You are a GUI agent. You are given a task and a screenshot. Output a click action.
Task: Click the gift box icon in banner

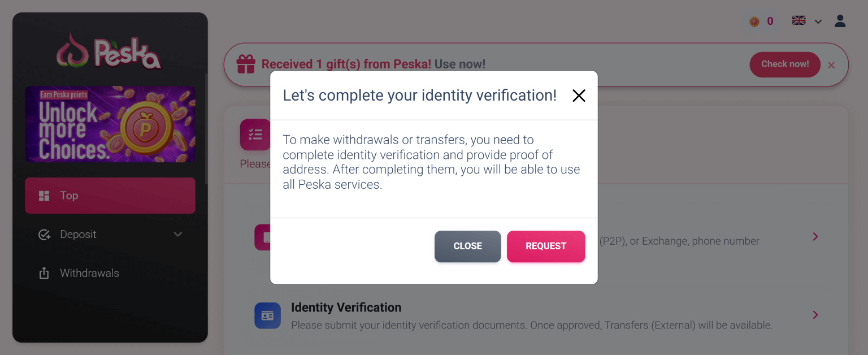coord(246,64)
